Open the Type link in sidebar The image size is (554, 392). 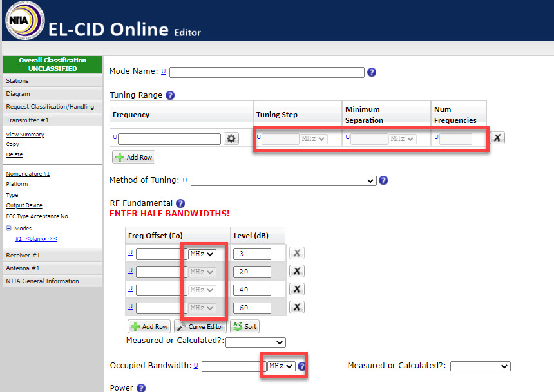pyautogui.click(x=12, y=195)
